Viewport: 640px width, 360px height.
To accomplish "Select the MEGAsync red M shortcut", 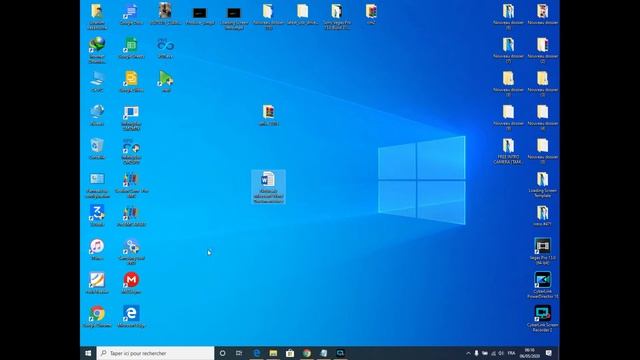I will click(131, 283).
